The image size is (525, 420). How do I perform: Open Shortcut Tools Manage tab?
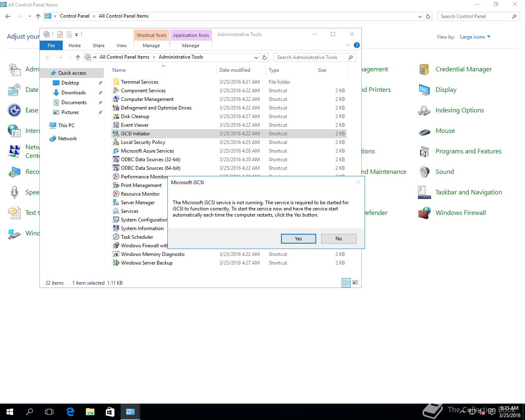tap(151, 46)
